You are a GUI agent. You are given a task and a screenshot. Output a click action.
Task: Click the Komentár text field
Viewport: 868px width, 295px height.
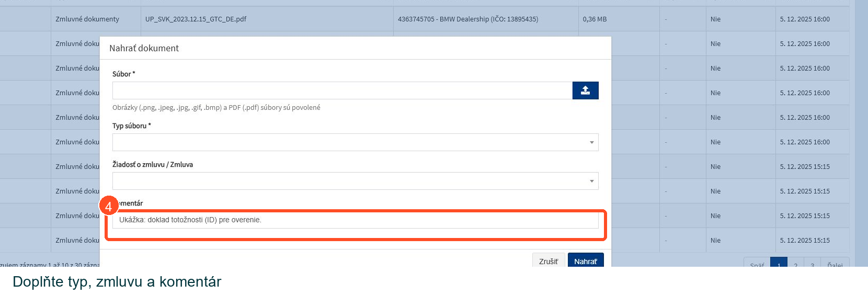coord(355,220)
